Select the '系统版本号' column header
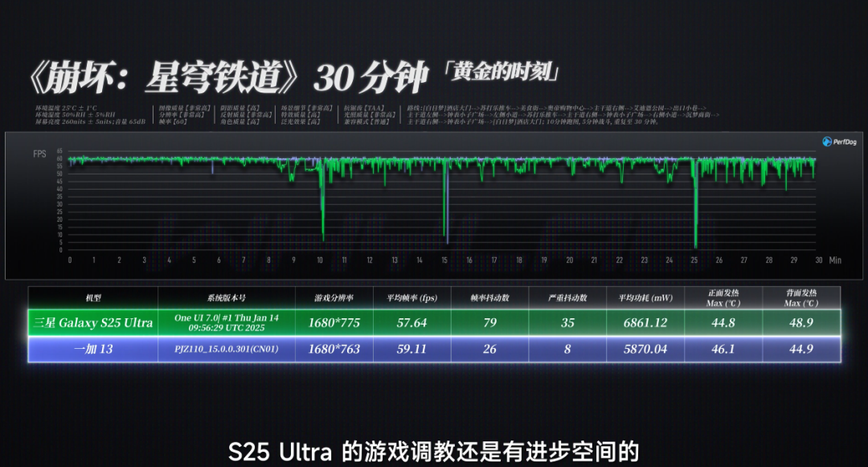 227,297
